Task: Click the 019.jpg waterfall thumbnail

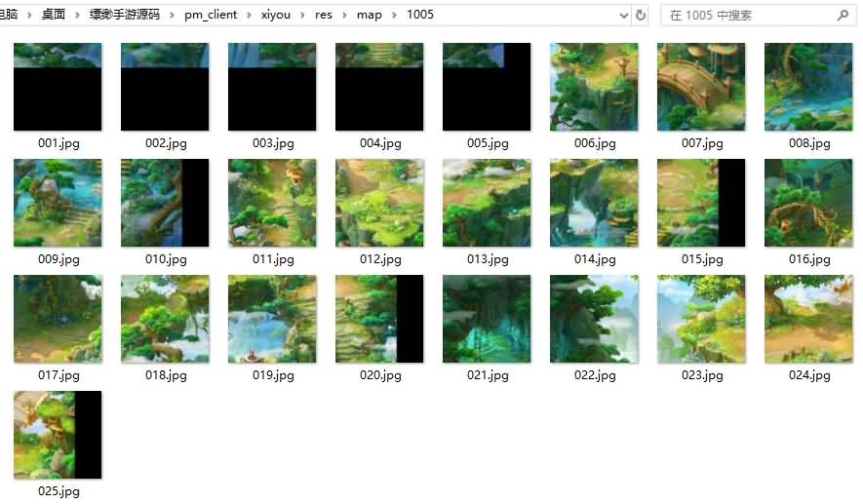Action: pos(272,319)
